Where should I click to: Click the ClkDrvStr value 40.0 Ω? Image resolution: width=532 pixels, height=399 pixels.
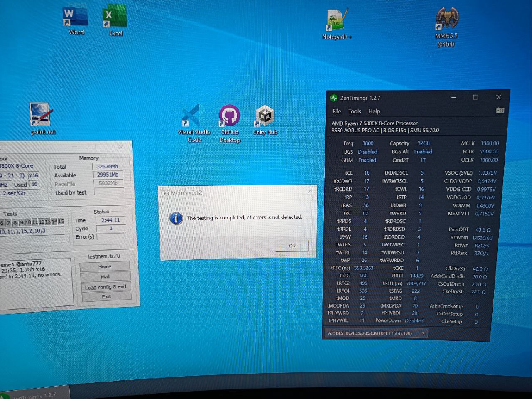click(x=480, y=269)
